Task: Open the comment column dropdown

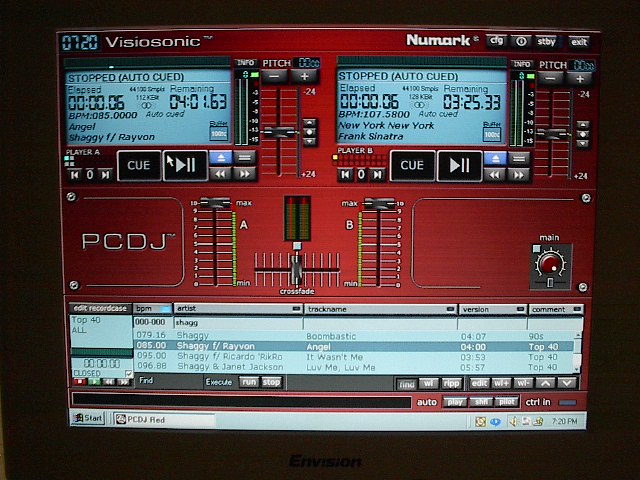Action: [x=577, y=309]
